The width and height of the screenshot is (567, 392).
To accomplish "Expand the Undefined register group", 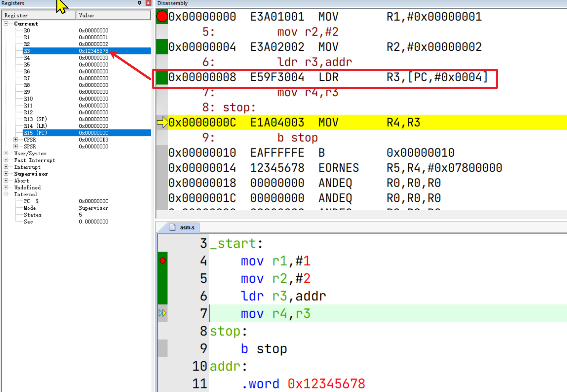I will [x=6, y=187].
